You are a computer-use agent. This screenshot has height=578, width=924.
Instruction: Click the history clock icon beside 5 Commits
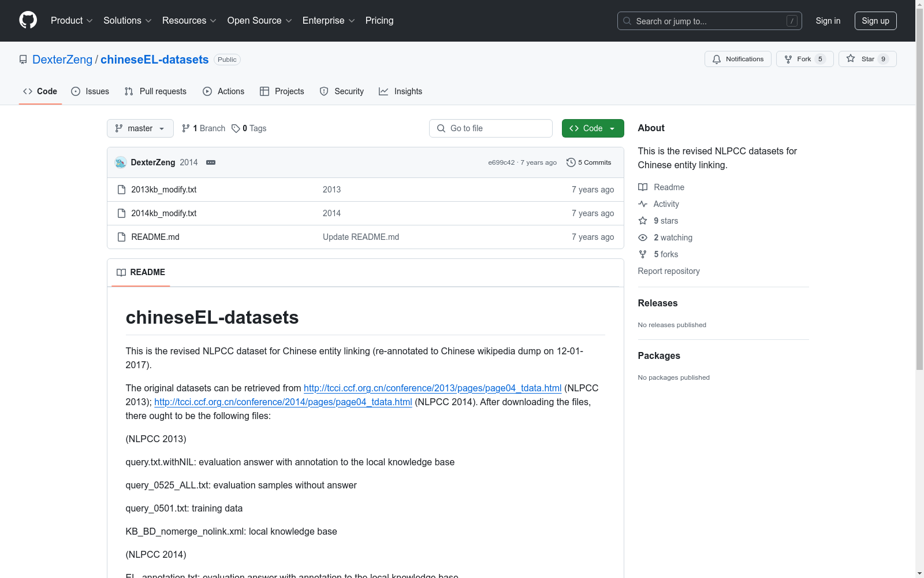pyautogui.click(x=571, y=162)
